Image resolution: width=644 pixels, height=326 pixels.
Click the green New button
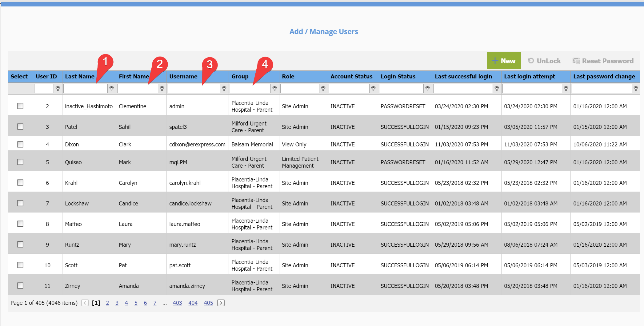click(x=503, y=61)
